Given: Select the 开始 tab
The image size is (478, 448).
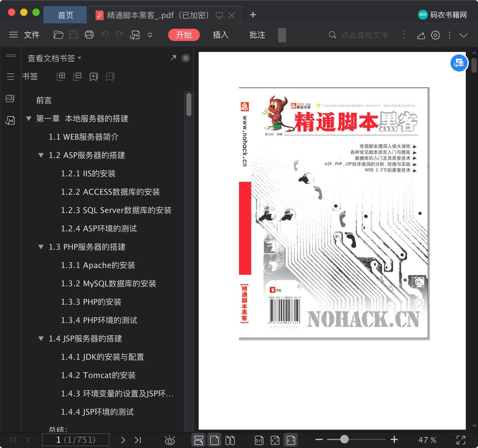Looking at the screenshot, I should (184, 35).
